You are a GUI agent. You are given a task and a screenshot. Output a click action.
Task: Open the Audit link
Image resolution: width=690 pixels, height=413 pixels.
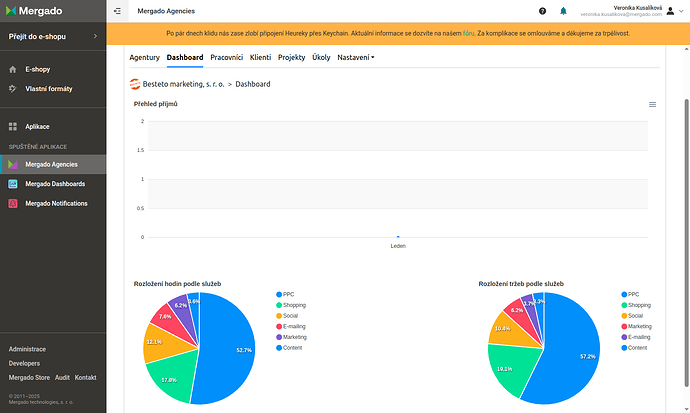(x=62, y=378)
